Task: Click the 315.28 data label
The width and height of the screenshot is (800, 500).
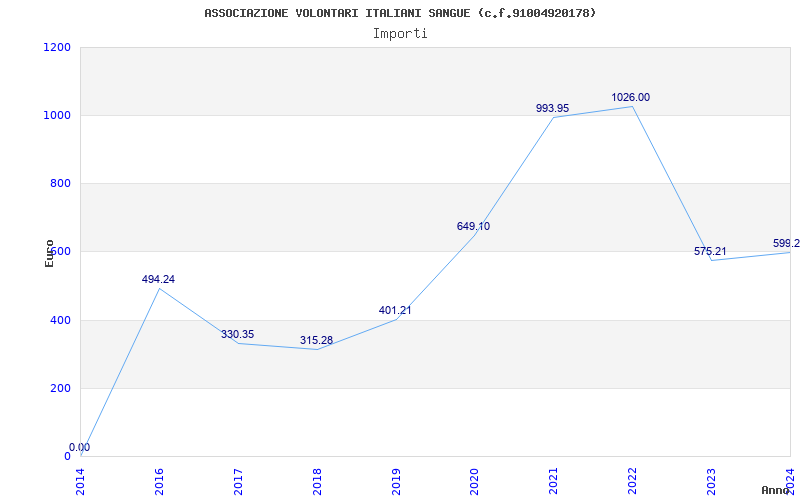Action: [x=316, y=340]
